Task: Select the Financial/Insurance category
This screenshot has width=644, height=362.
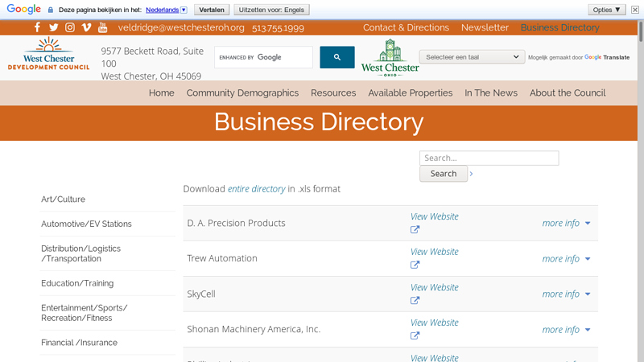Action: point(79,343)
